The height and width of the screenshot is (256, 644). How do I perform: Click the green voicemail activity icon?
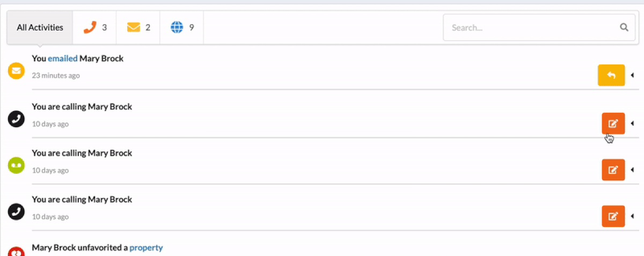17,165
